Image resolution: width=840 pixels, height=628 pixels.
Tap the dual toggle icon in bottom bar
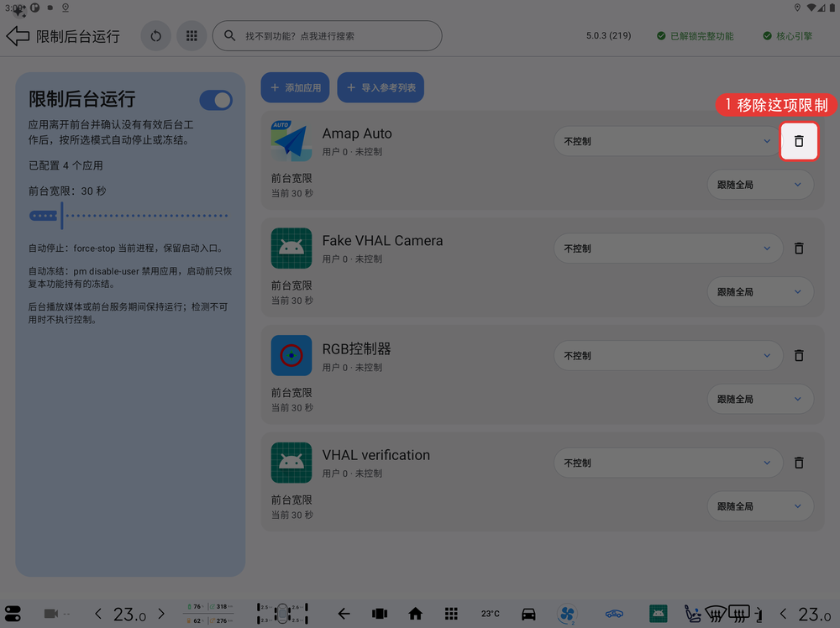(x=13, y=614)
